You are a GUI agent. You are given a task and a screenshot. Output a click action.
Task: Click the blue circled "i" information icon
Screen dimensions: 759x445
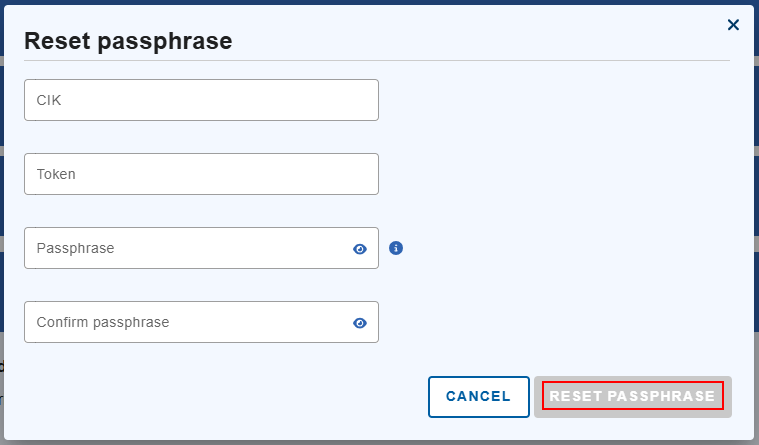[x=396, y=248]
